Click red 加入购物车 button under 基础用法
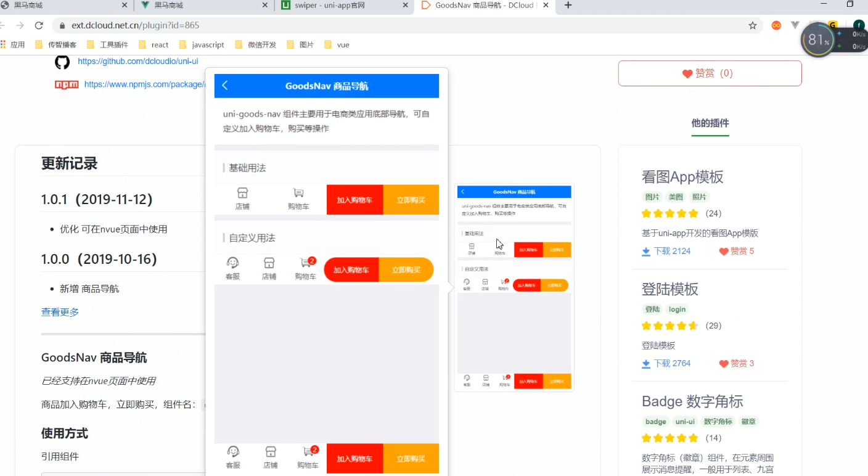This screenshot has height=476, width=868. [x=354, y=200]
